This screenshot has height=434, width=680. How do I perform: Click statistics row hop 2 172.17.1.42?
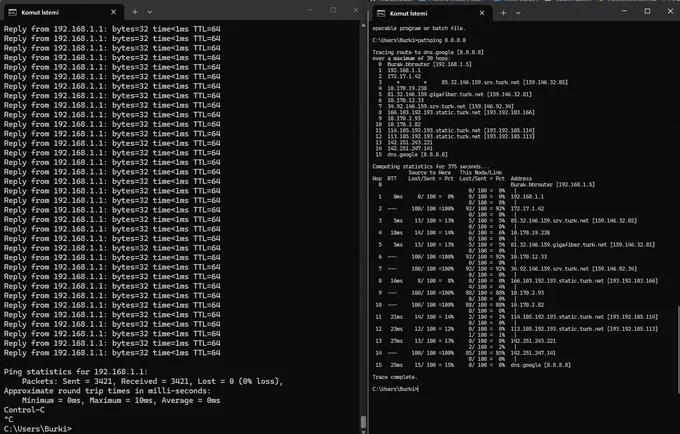tap(461, 209)
